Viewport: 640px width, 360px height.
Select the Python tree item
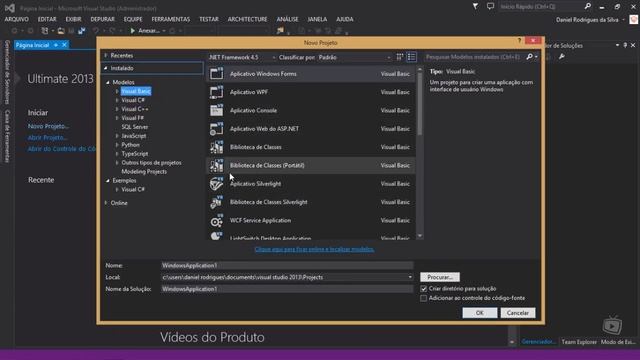pos(130,145)
